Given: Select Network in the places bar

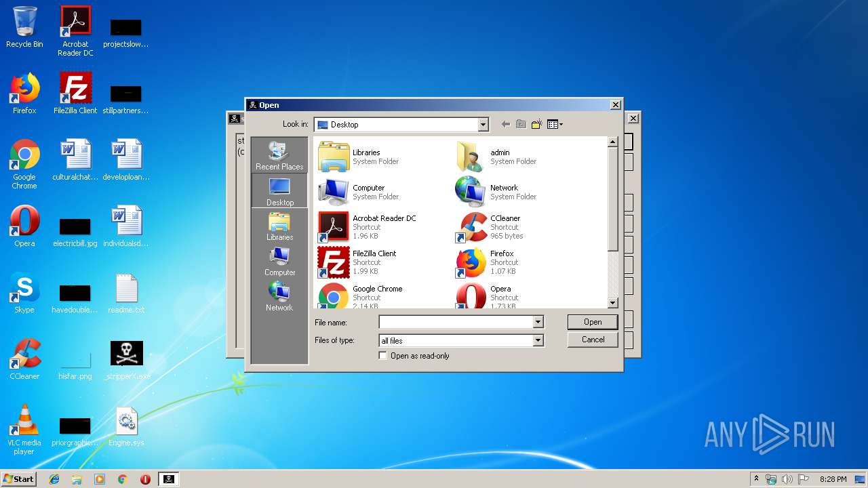Looking at the screenshot, I should pos(279,298).
